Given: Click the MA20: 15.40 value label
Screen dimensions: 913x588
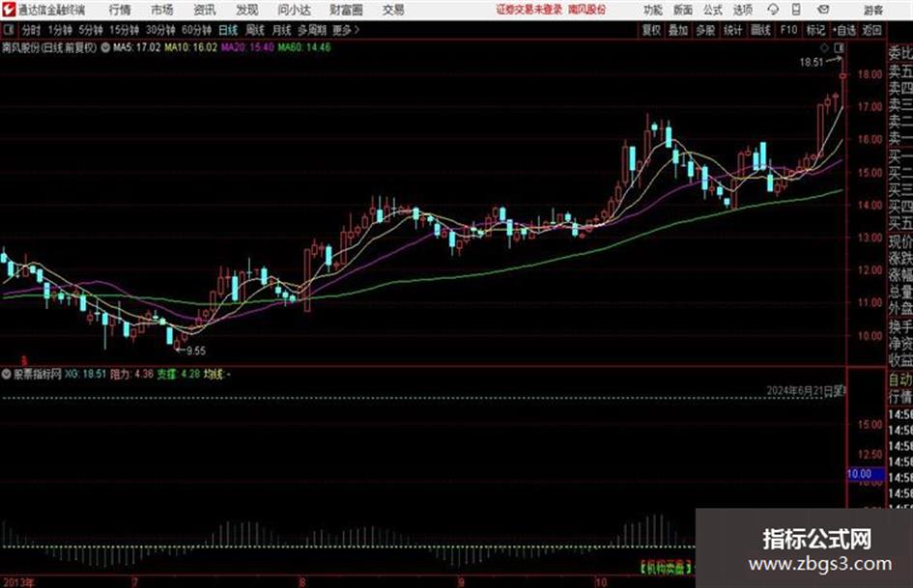Looking at the screenshot, I should 247,47.
